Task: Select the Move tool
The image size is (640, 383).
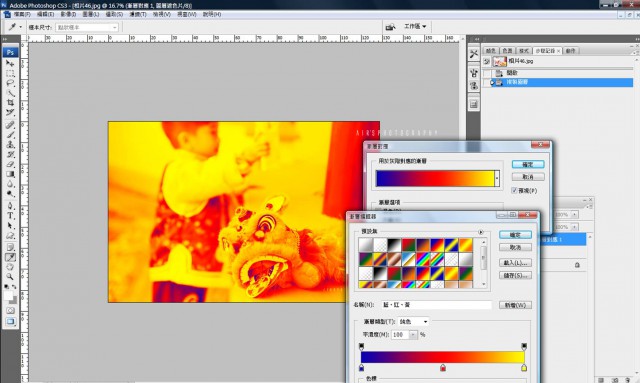Action: coord(10,63)
